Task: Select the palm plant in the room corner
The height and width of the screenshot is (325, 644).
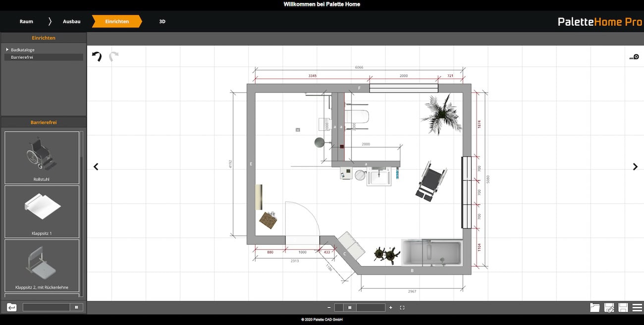Action: (x=441, y=115)
